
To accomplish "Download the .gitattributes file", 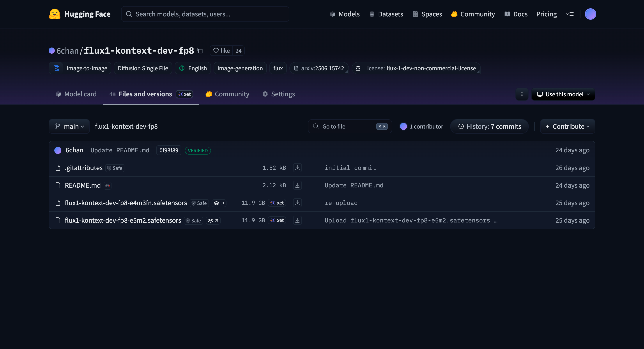I will pyautogui.click(x=297, y=168).
